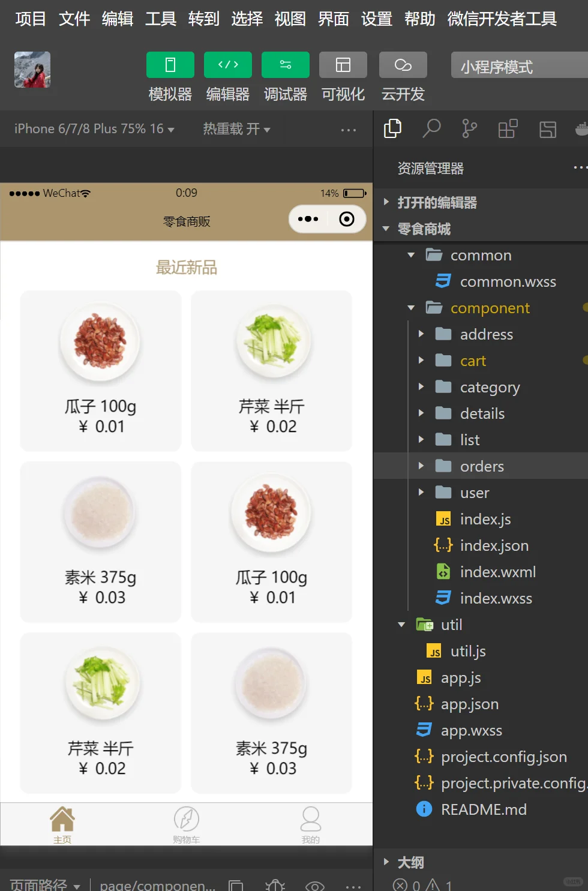The height and width of the screenshot is (891, 588).
Task: Select the 主页 home tab
Action: (62, 825)
